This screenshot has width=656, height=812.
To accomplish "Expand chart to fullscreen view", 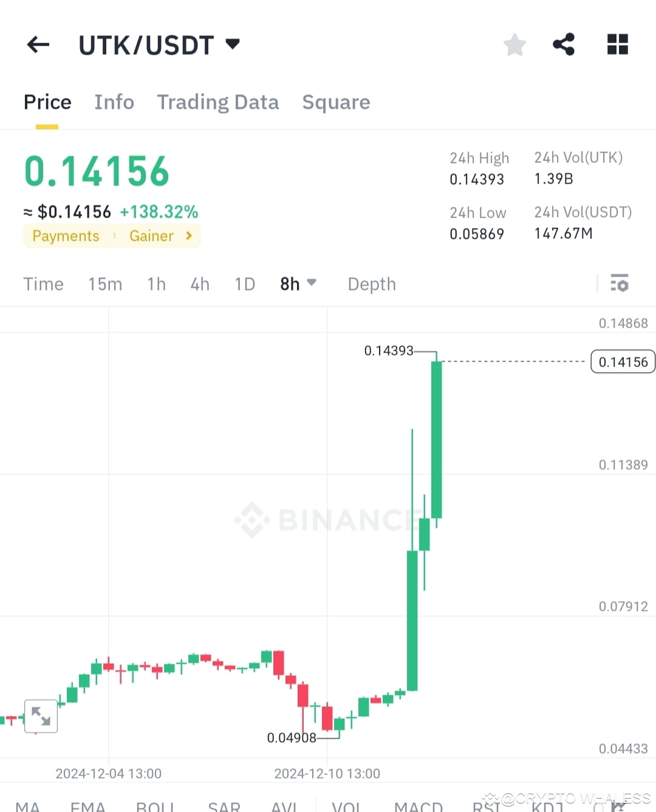I will coord(41,716).
